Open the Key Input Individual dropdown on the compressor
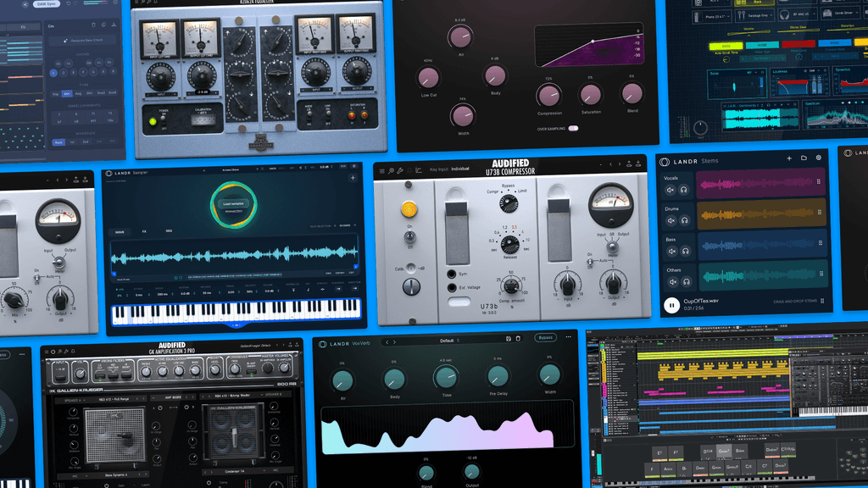Screen dimensions: 868x488 coord(459,168)
